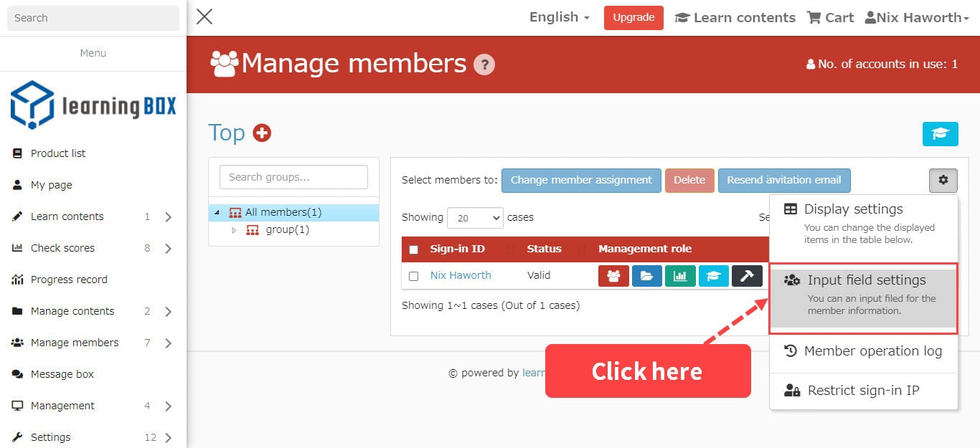Image resolution: width=980 pixels, height=448 pixels.
Task: Click the green bar chart role icon
Action: click(679, 276)
